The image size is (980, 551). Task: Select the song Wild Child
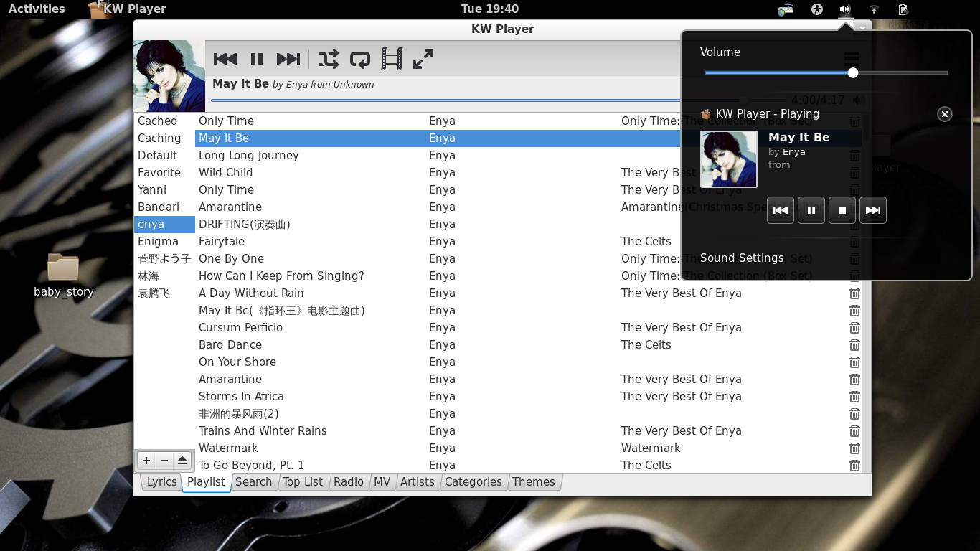tap(225, 173)
